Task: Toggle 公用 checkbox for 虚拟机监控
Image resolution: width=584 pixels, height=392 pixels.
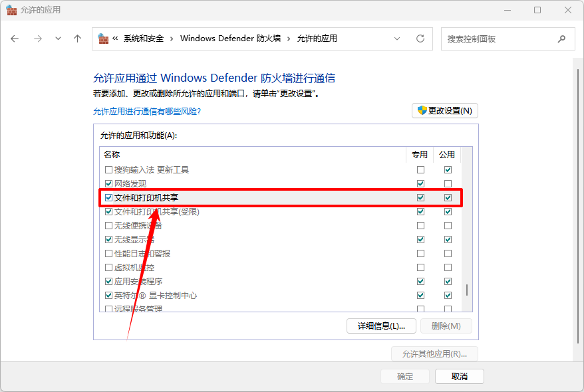Action: (x=448, y=267)
